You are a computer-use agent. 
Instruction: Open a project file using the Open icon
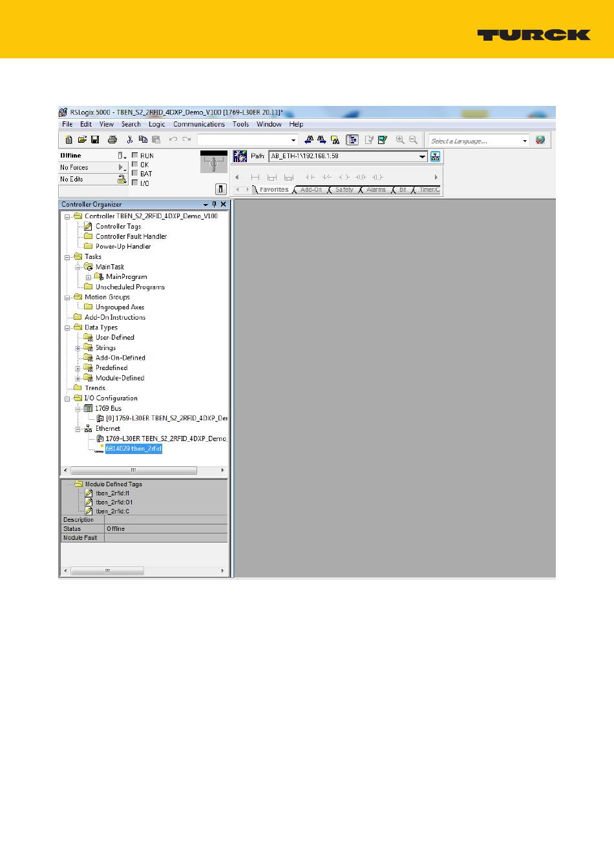[x=82, y=139]
